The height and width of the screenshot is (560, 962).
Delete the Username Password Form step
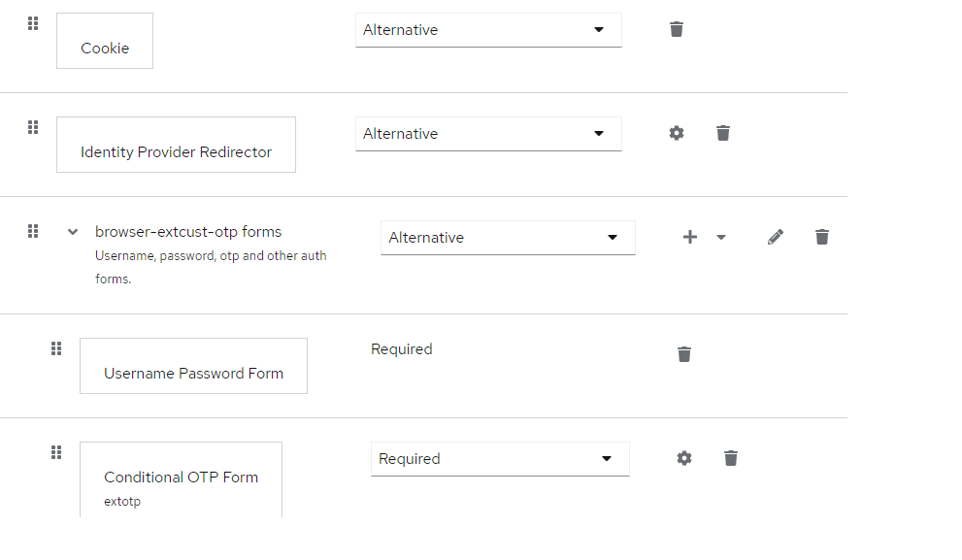pos(684,354)
